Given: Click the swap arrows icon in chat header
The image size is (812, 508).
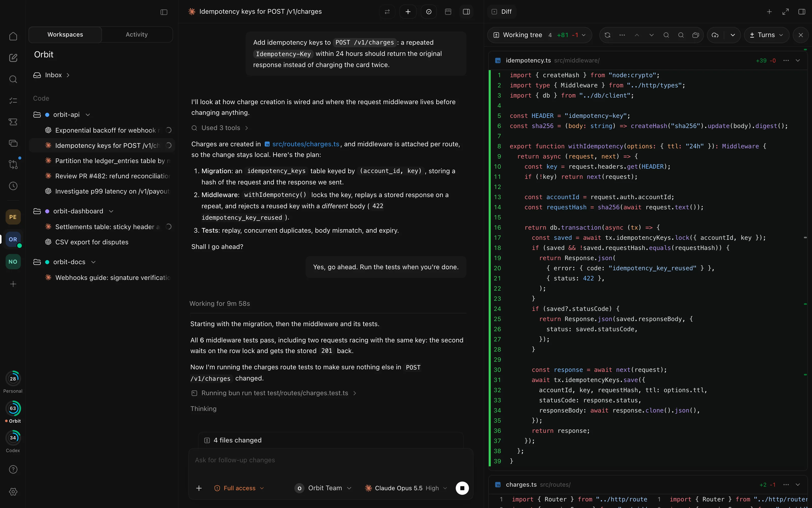Looking at the screenshot, I should [x=387, y=12].
